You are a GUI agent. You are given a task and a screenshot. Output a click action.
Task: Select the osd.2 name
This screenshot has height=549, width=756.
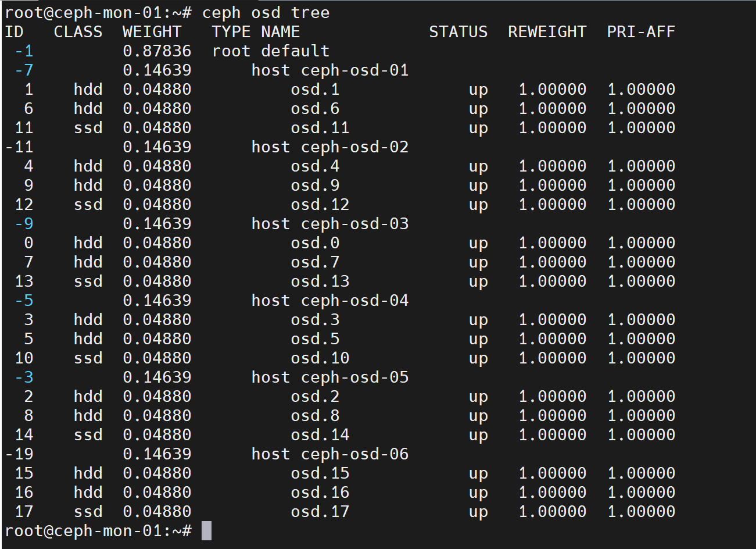coord(315,396)
